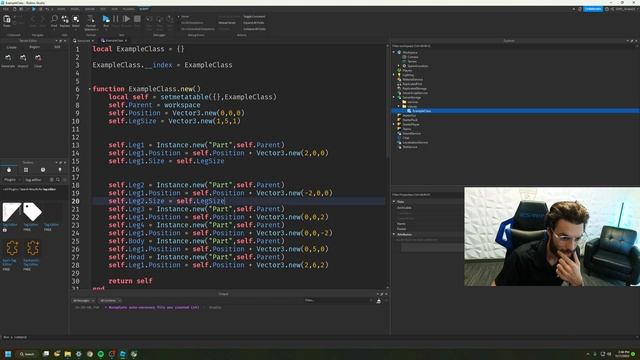Image resolution: width=640 pixels, height=360 pixels.
Task: Click the Pause playback button
Action: (116, 20)
